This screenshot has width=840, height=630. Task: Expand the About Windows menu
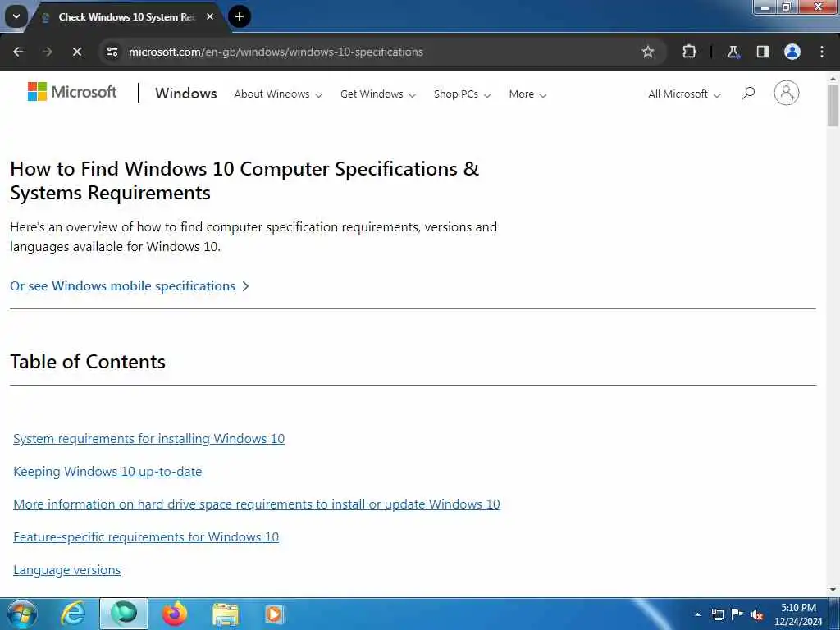point(278,94)
